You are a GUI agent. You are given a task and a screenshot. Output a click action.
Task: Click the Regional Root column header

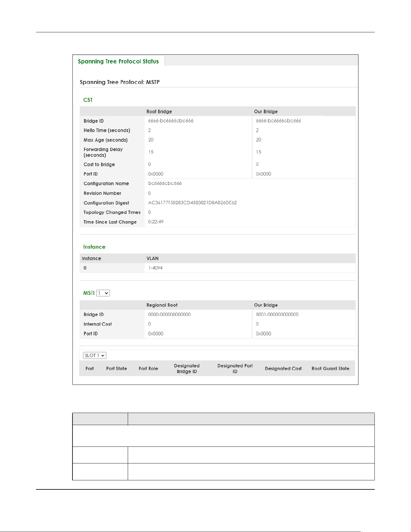point(162,305)
